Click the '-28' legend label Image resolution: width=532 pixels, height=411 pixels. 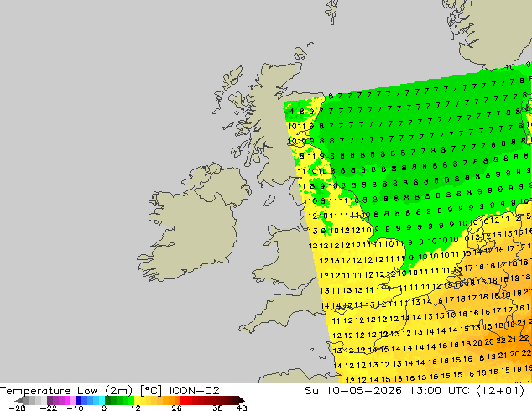point(17,408)
